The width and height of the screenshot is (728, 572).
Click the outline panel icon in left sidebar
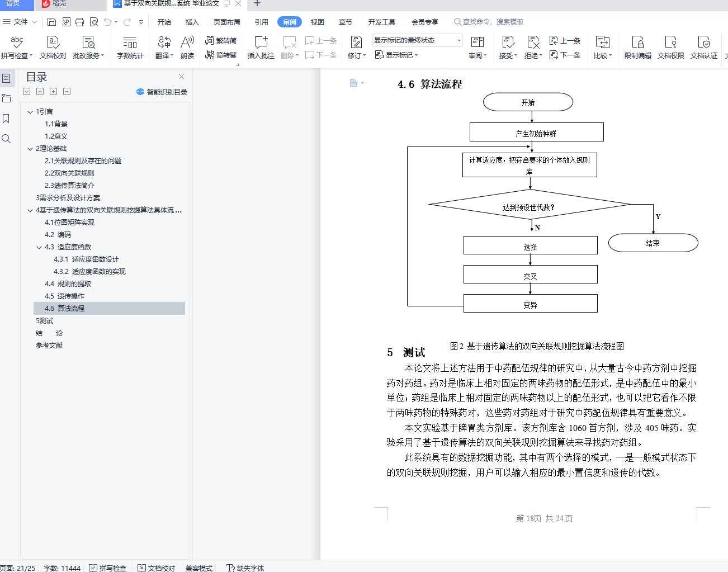(x=7, y=78)
